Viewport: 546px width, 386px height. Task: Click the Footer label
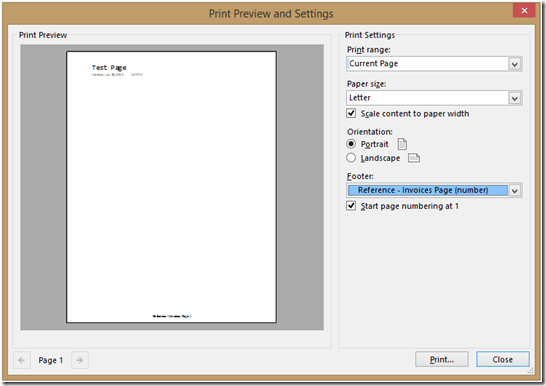360,176
